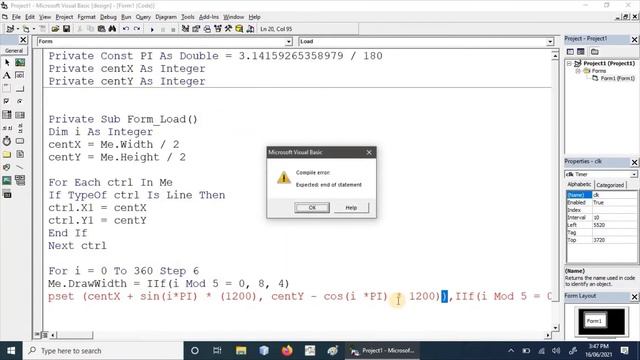Screen dimensions: 640x360
Task: Switch to the Categorized properties tab
Action: [x=610, y=185]
